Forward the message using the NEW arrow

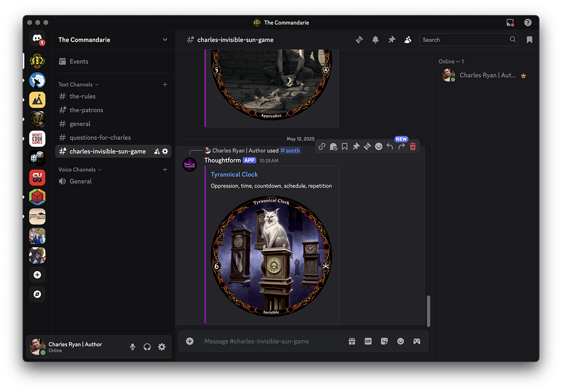coord(401,146)
